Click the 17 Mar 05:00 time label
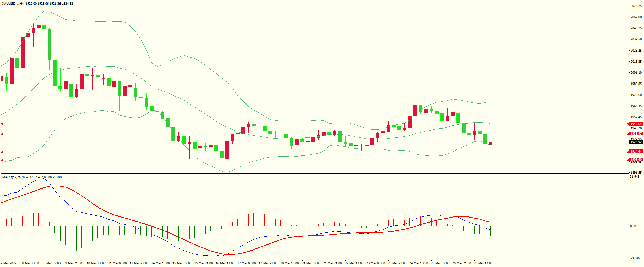Screen dimensions: 644x267 point(246,263)
